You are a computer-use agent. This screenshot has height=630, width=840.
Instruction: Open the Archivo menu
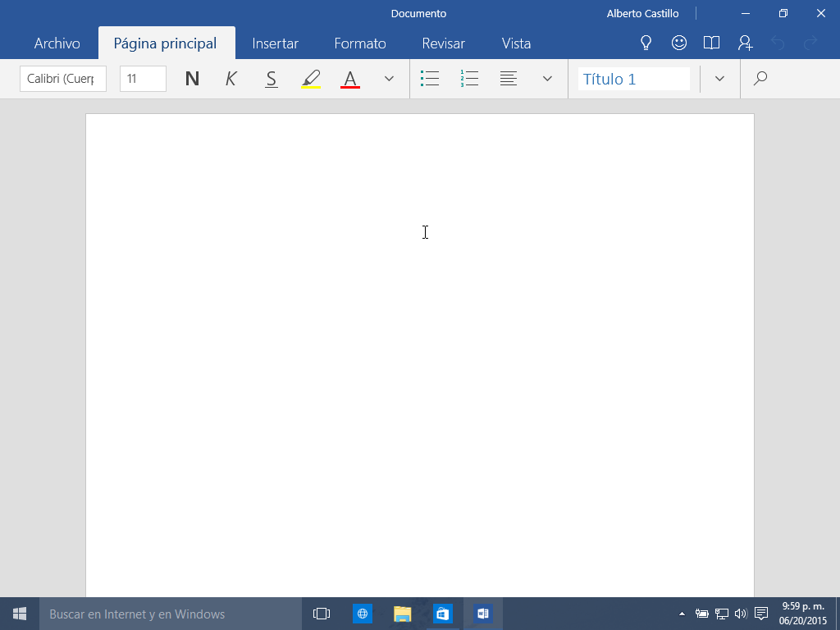[x=57, y=43]
